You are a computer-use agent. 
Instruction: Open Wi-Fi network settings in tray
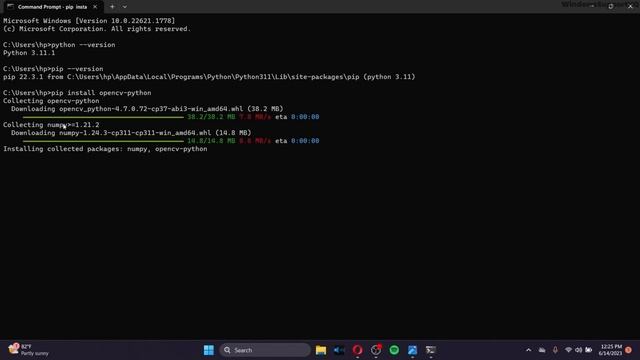coord(568,350)
